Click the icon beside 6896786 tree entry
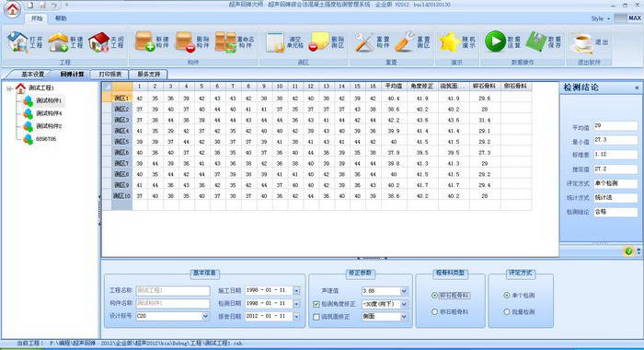Screen dimensions: 644x350 [x=28, y=139]
